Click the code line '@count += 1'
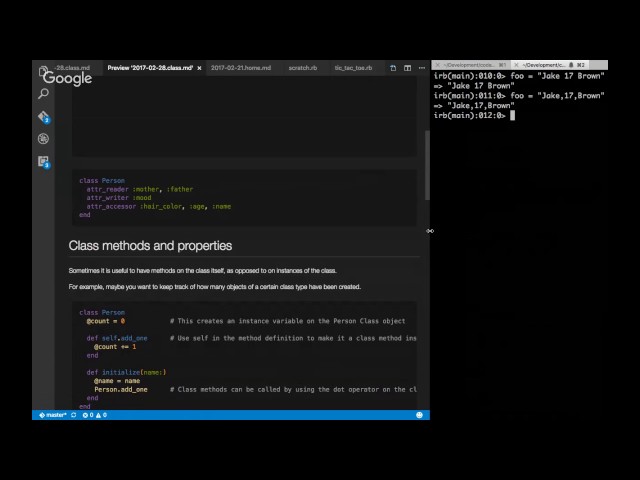The height and width of the screenshot is (480, 640). [115, 347]
